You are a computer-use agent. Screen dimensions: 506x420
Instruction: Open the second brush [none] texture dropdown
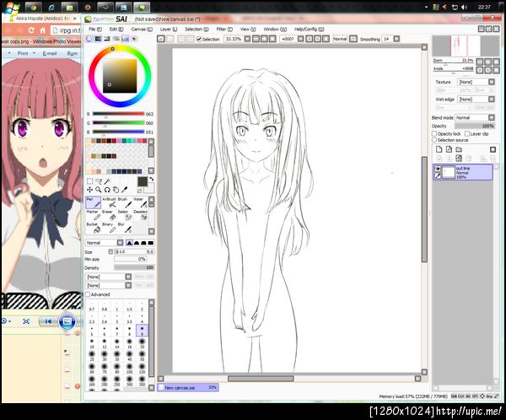[128, 285]
